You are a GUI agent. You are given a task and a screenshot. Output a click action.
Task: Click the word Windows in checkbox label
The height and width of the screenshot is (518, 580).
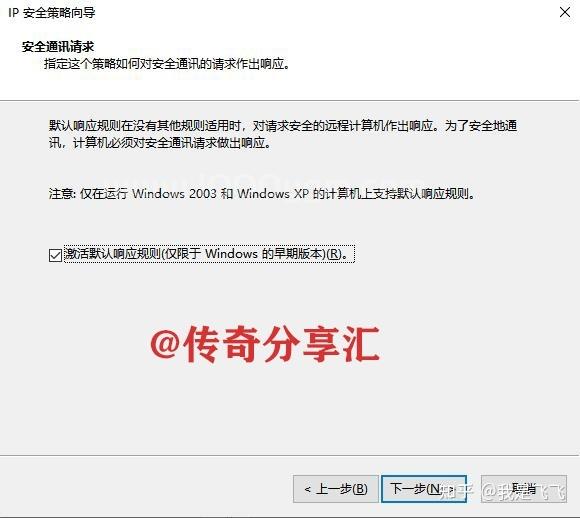click(x=231, y=254)
